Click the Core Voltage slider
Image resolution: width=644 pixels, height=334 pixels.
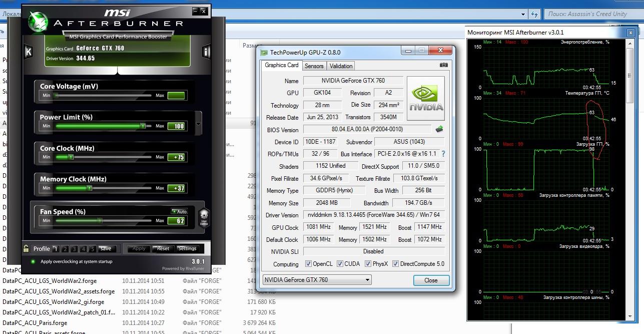(x=103, y=95)
